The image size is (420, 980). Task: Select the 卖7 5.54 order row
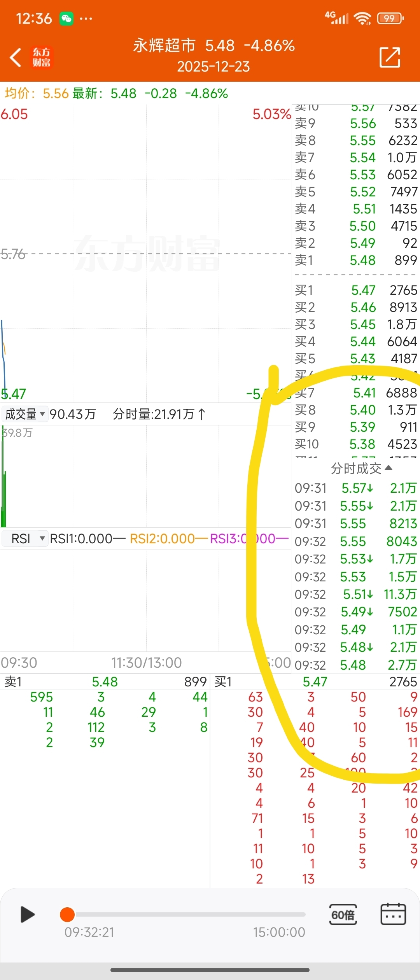(x=356, y=157)
